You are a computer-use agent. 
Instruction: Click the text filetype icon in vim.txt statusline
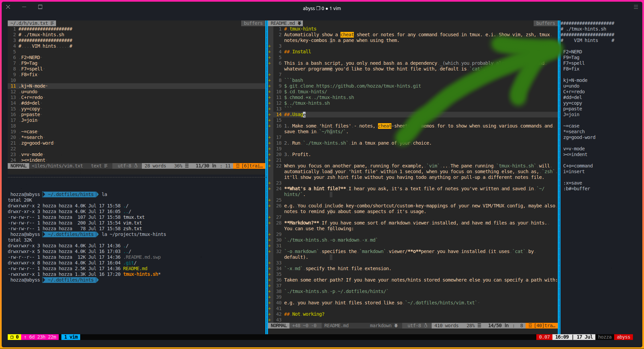tap(106, 166)
